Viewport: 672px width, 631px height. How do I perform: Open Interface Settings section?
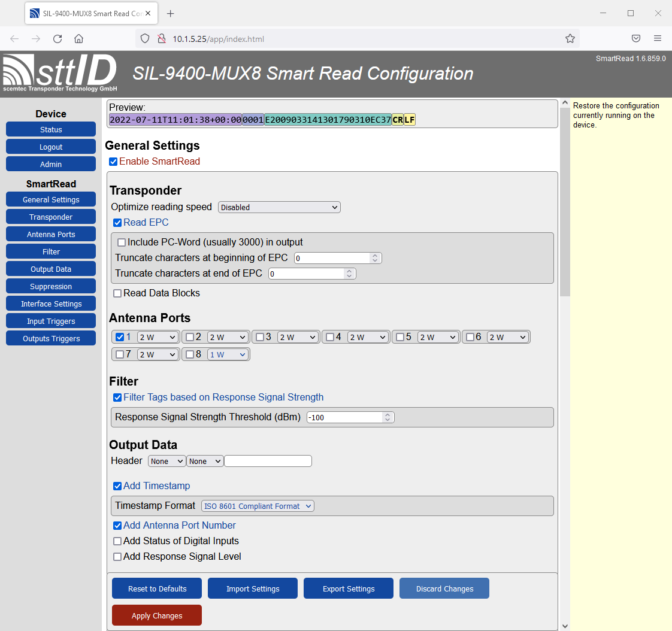(x=51, y=304)
